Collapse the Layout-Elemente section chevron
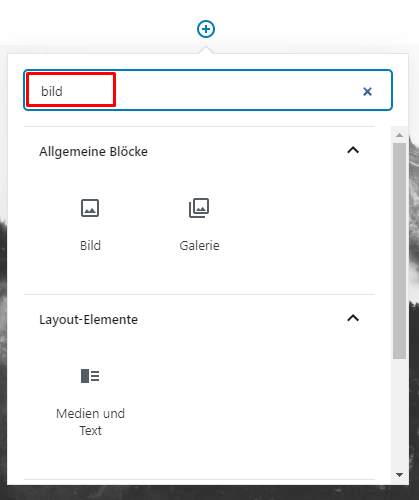 (x=353, y=318)
